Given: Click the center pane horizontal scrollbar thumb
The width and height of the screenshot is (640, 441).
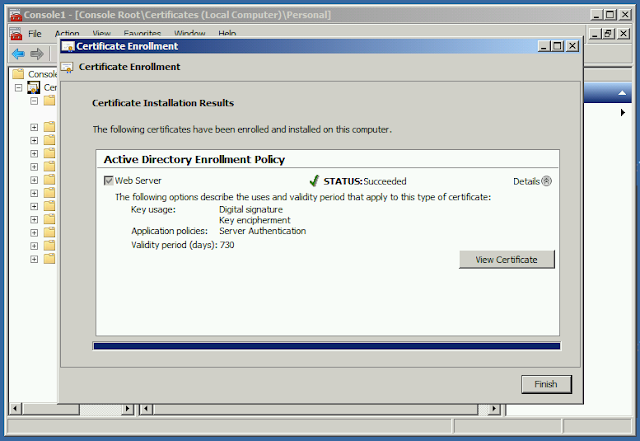Looking at the screenshot, I should point(316,409).
